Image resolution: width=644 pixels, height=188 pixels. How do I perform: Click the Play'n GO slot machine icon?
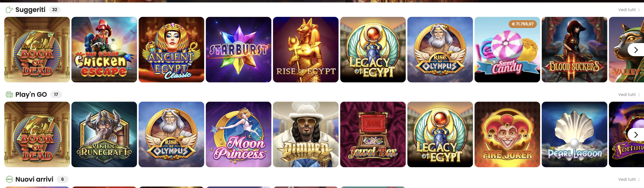9,94
